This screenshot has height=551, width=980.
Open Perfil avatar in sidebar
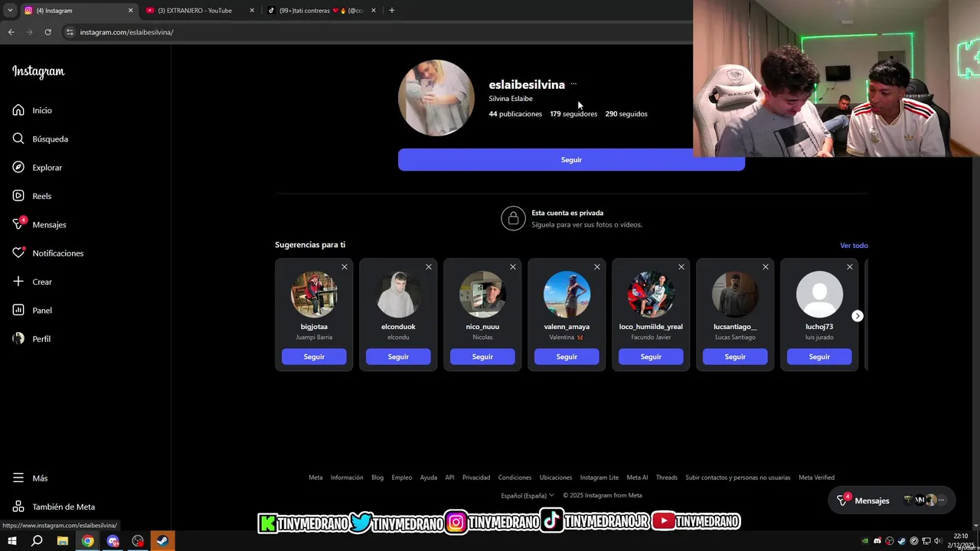[18, 338]
